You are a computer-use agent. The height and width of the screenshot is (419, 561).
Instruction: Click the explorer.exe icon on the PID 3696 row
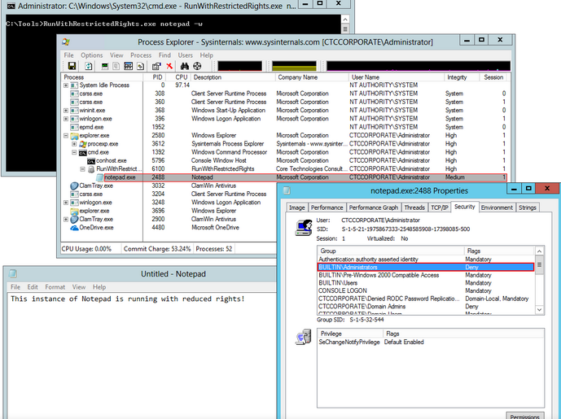point(74,211)
